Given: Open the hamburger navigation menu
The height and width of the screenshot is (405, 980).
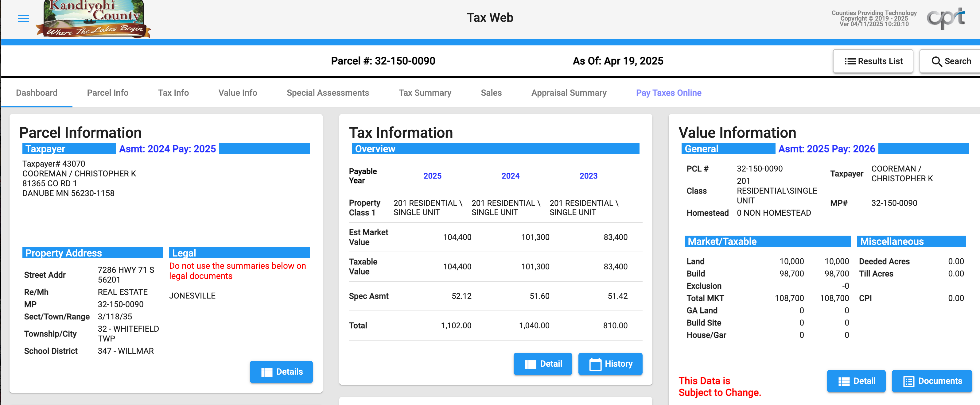Looking at the screenshot, I should tap(23, 18).
